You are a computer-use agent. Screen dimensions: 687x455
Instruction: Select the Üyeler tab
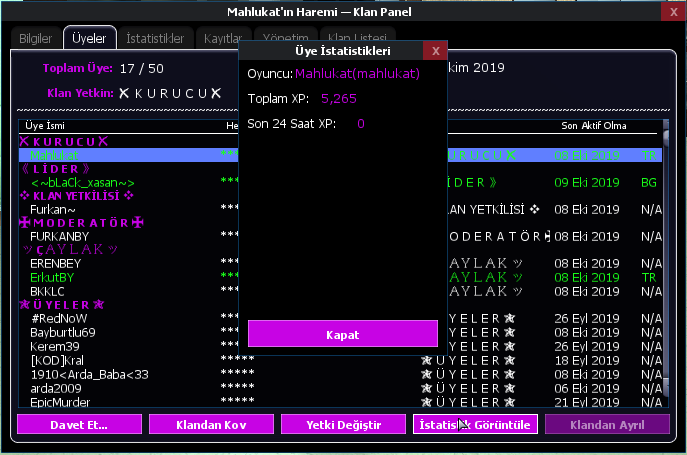coord(89,39)
